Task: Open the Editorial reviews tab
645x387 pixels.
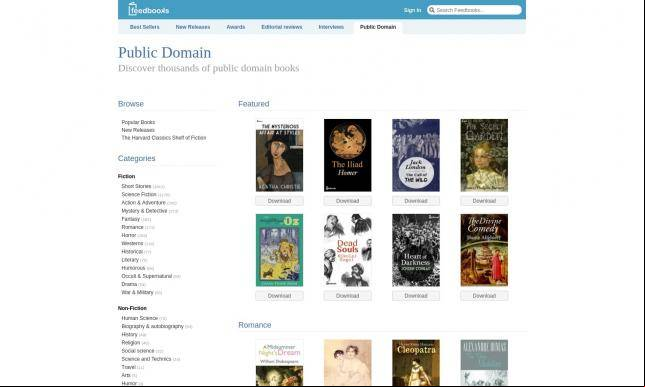Action: (x=282, y=27)
